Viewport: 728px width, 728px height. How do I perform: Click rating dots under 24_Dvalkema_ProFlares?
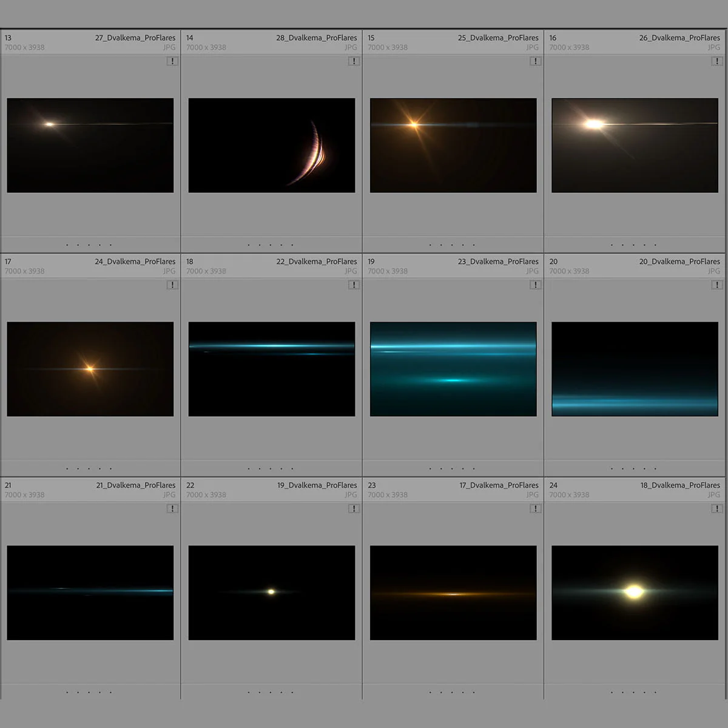tap(89, 468)
